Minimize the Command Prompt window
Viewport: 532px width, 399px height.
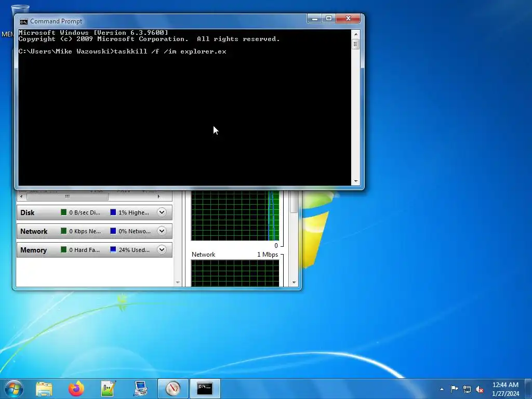[x=315, y=19]
